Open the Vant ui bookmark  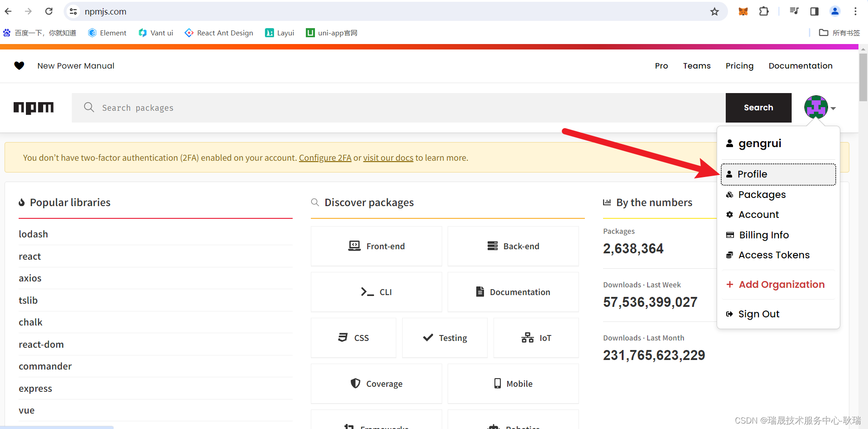[156, 33]
